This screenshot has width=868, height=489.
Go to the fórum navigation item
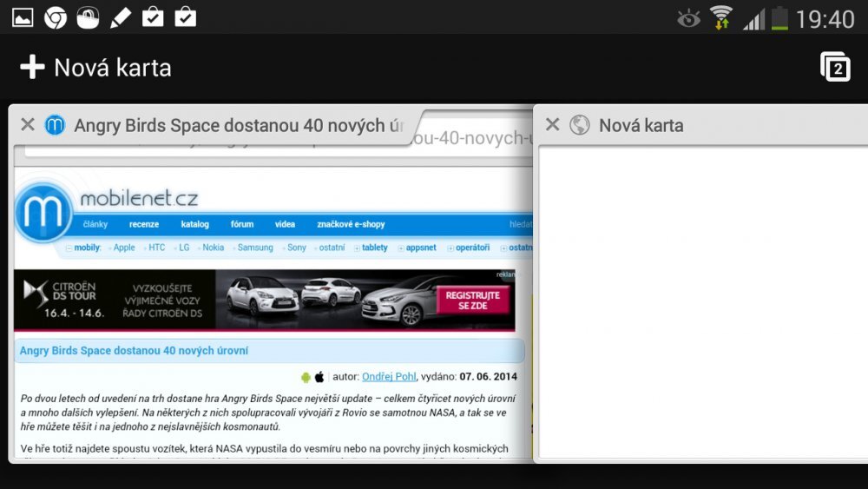(242, 224)
